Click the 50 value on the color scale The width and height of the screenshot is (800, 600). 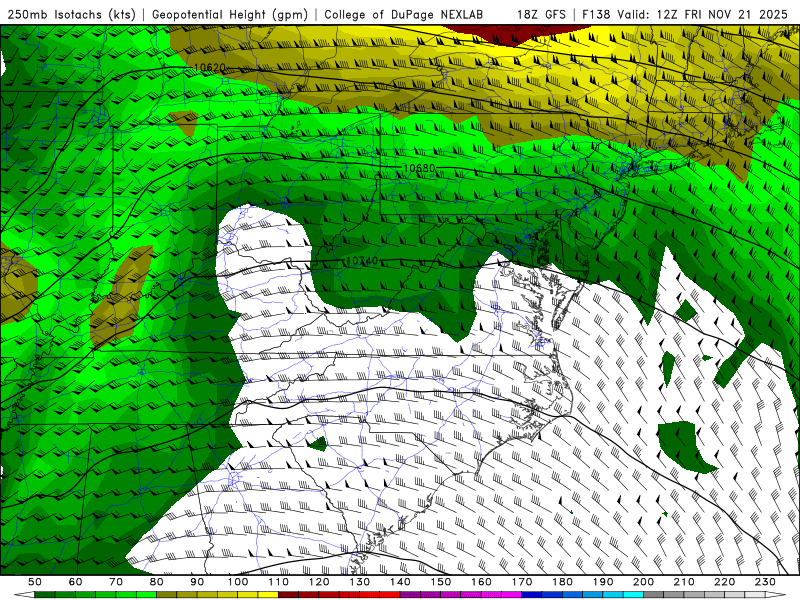35,582
